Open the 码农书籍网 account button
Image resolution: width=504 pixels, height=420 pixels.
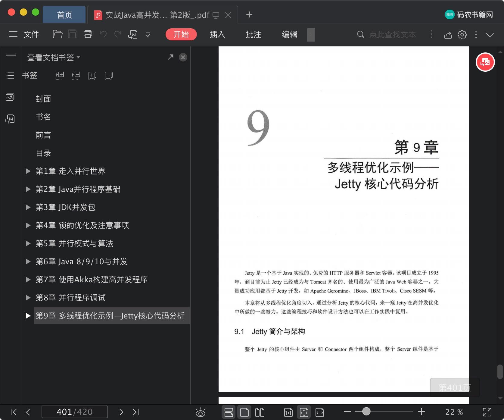(469, 14)
